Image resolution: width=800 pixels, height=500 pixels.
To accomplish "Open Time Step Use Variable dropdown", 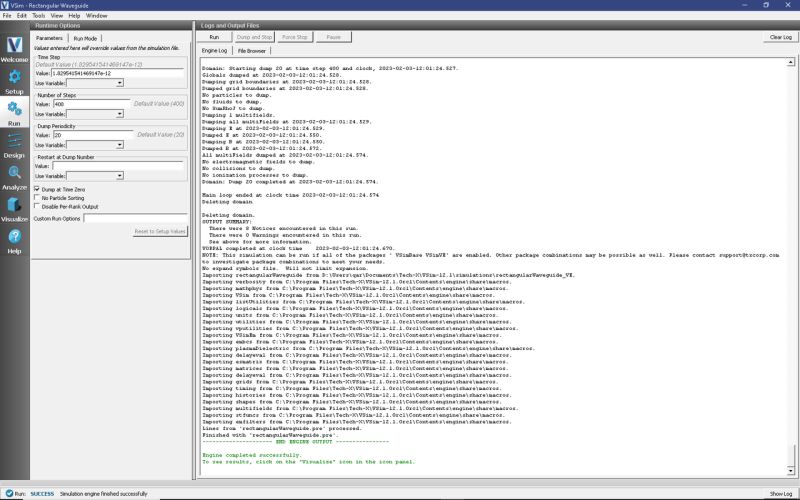I will [x=95, y=83].
